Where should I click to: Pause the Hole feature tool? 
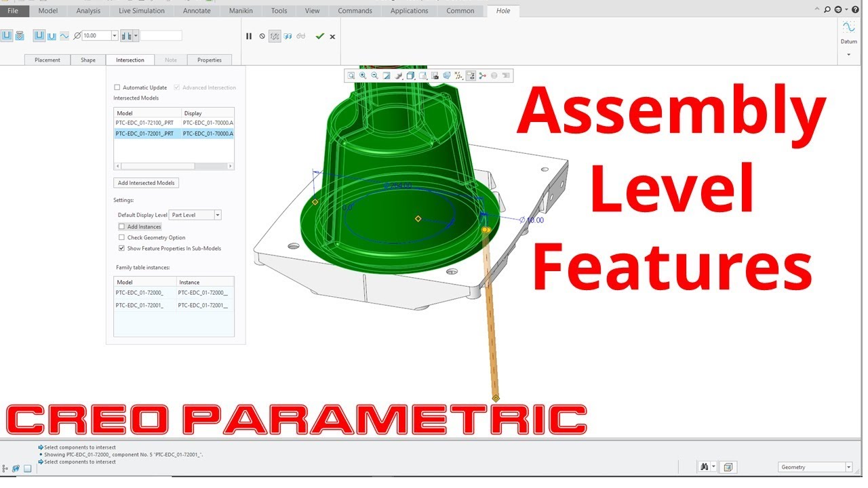pyautogui.click(x=249, y=36)
